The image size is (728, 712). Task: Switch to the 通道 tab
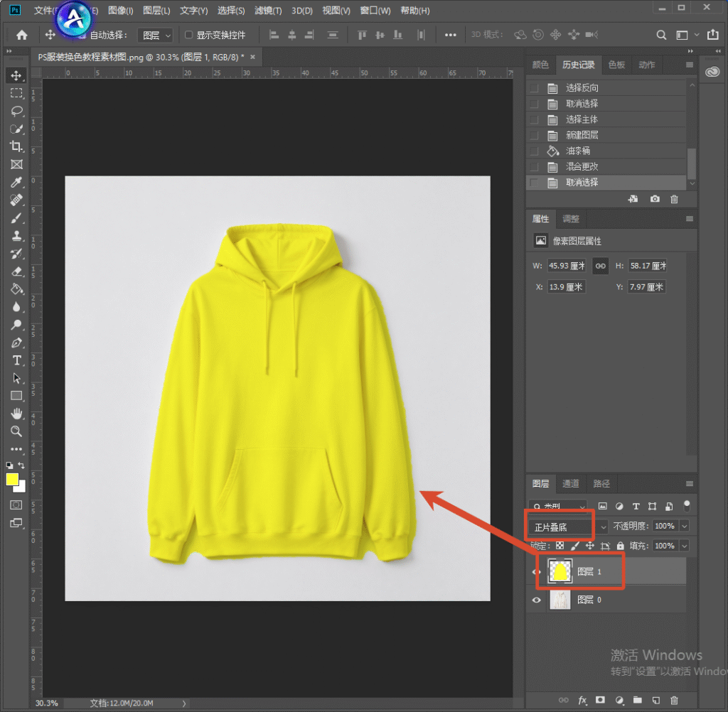(571, 484)
